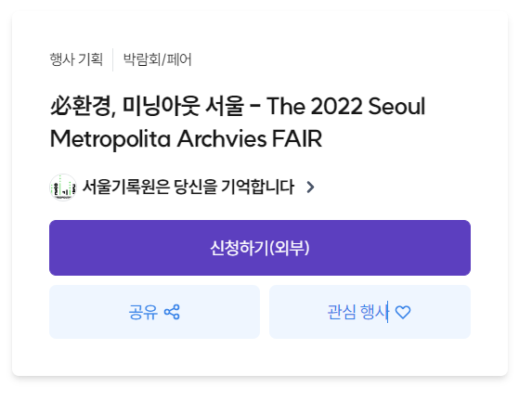Click the outlined heart to favorite event
This screenshot has height=401, width=532.
click(403, 312)
